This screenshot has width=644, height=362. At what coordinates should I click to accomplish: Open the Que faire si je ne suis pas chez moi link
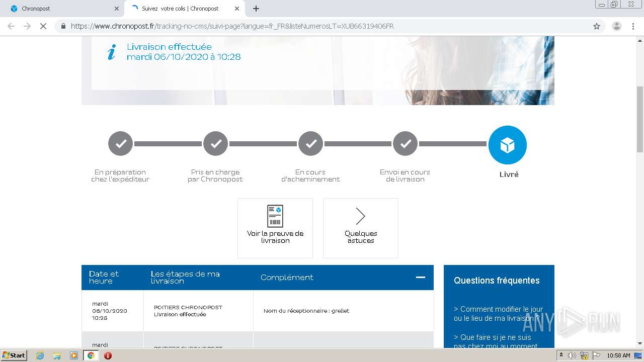tap(496, 341)
